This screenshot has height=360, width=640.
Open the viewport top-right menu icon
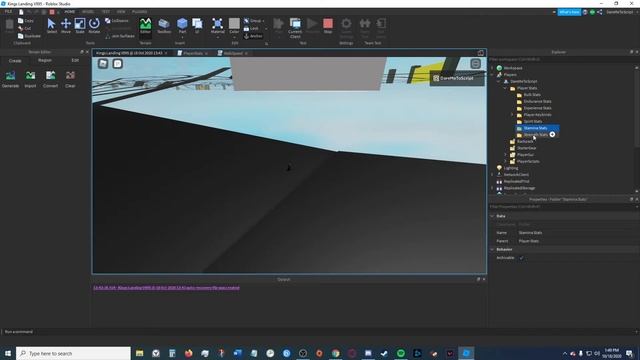pyautogui.click(x=476, y=63)
